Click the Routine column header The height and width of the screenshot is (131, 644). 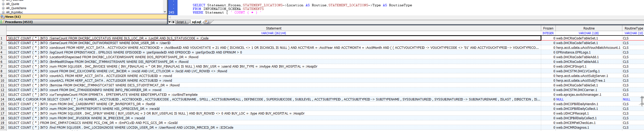point(589,28)
